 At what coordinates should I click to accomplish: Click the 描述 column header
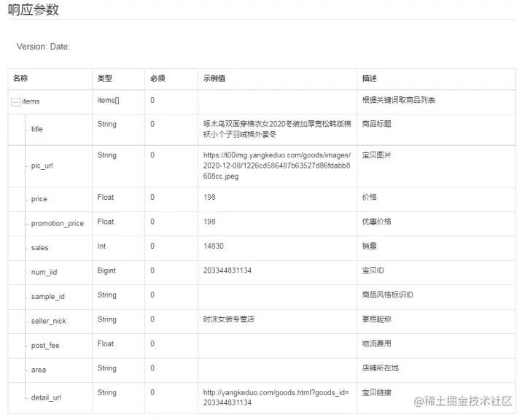pyautogui.click(x=369, y=78)
